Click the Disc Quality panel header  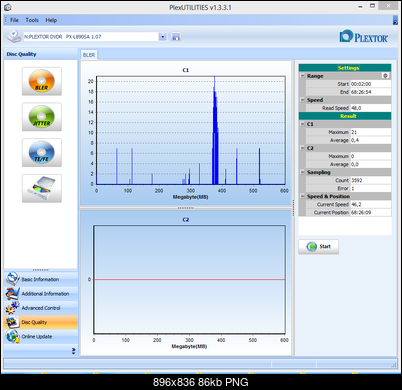click(x=41, y=54)
